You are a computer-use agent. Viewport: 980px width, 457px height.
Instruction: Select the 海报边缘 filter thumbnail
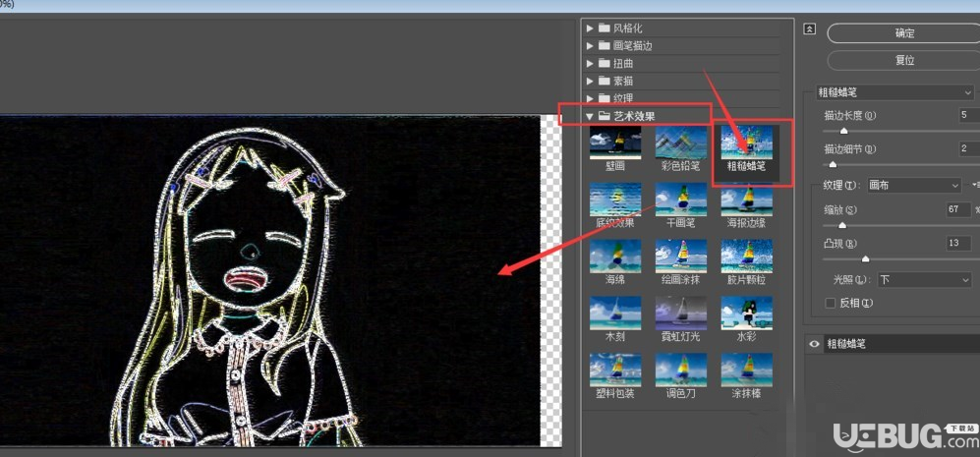pos(746,200)
